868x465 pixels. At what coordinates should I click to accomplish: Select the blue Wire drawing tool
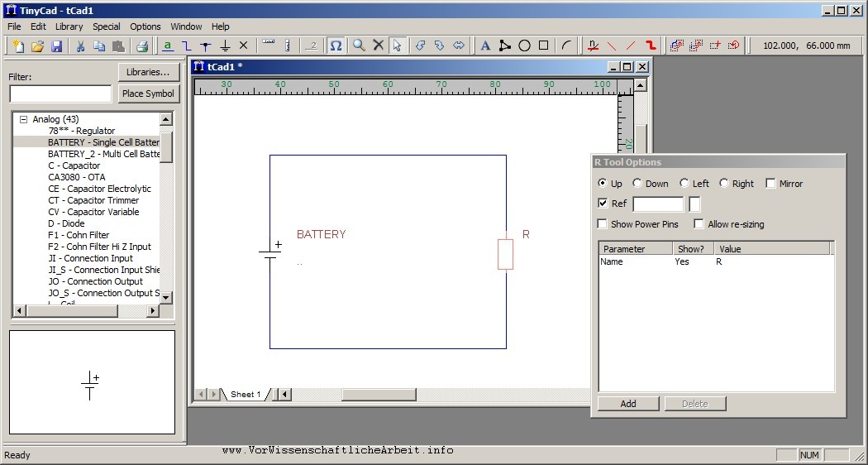click(187, 46)
